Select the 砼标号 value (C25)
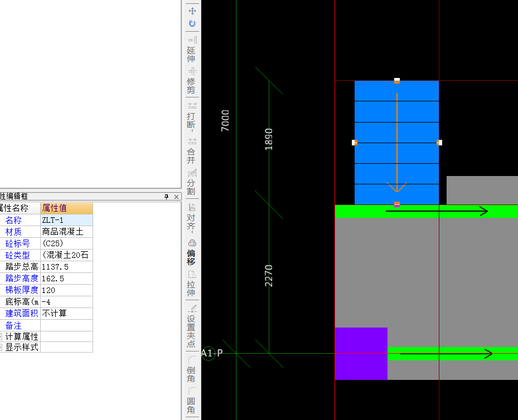Viewport: 518px width, 420px height. [66, 243]
